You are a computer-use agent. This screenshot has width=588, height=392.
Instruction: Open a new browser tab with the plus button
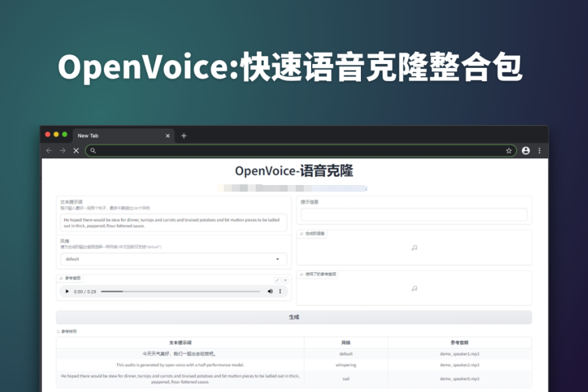[x=184, y=136]
